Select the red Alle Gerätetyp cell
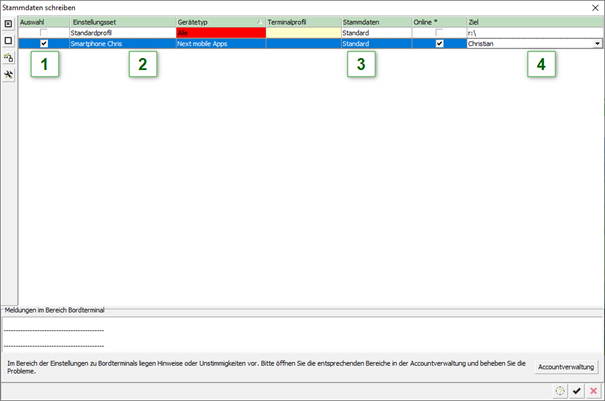This screenshot has width=605, height=401. (218, 33)
